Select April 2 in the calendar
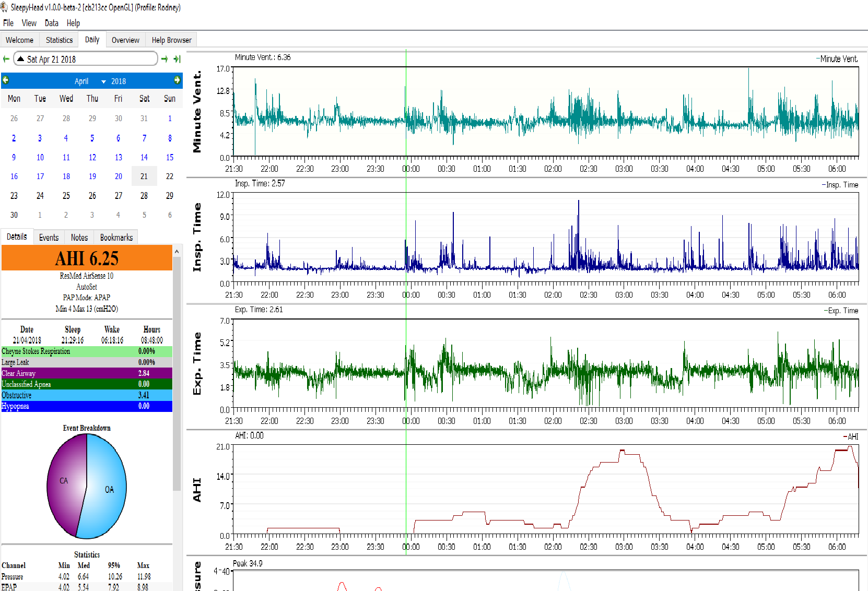Viewport: 868px width, 591px height. pos(14,138)
